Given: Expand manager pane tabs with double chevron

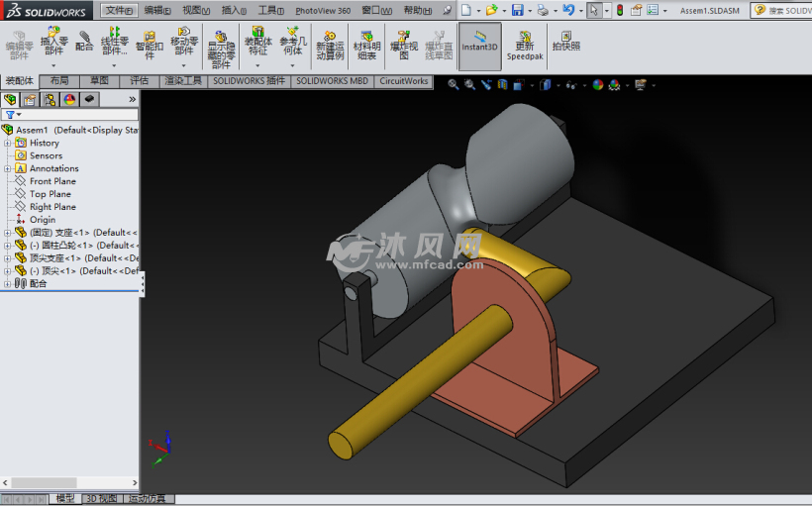Looking at the screenshot, I should pos(132,99).
